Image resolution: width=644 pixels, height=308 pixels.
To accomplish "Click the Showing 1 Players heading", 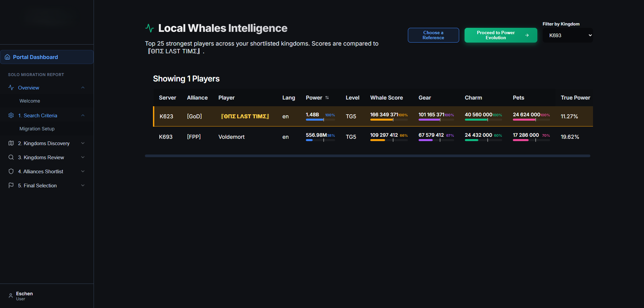I will click(186, 79).
